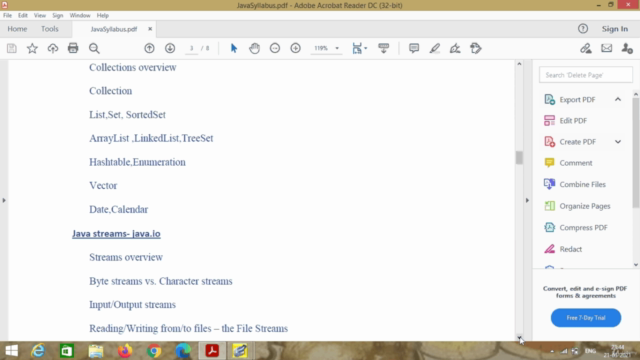Open Find text magnifier icon
Screen dimensions: 640x360
pyautogui.click(x=94, y=48)
